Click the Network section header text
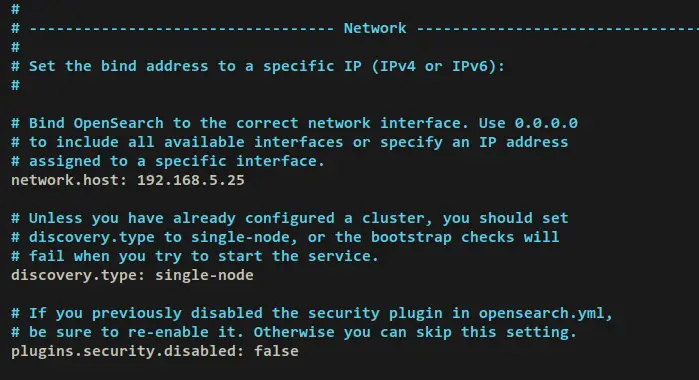Viewport: 699px width, 380px height. coord(375,28)
